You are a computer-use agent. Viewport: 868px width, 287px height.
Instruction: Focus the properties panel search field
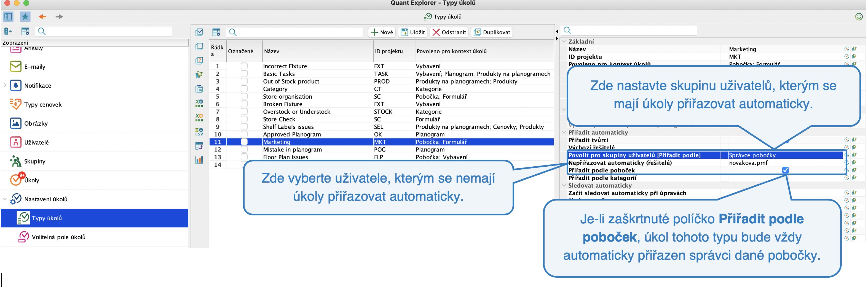pos(629,31)
